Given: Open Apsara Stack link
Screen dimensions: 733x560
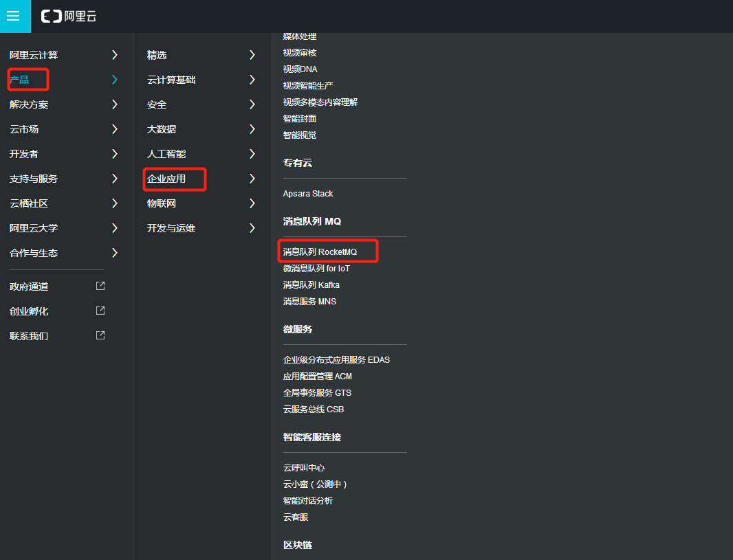Looking at the screenshot, I should click(308, 193).
